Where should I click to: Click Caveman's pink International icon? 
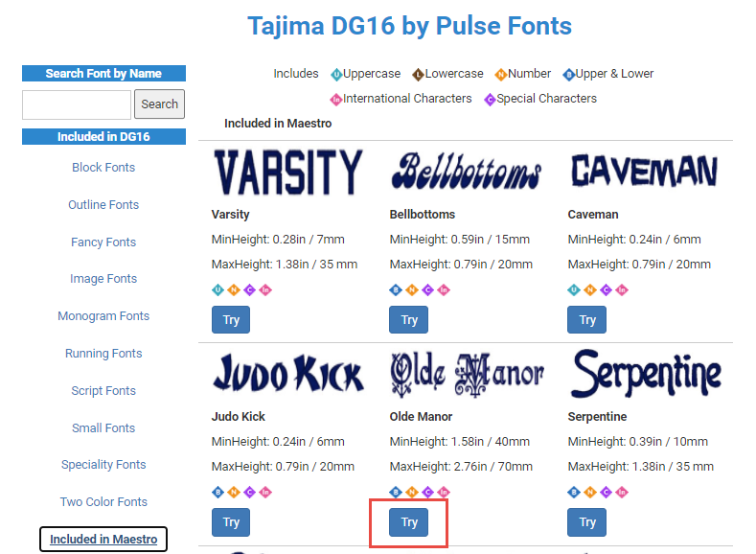(622, 289)
